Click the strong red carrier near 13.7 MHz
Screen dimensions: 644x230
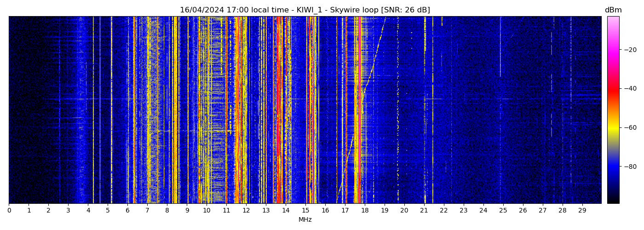click(279, 110)
